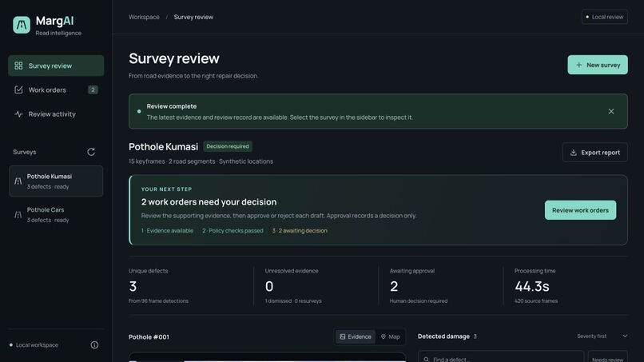This screenshot has height=362, width=644.
Task: Click the download icon in Export report
Action: pyautogui.click(x=574, y=153)
